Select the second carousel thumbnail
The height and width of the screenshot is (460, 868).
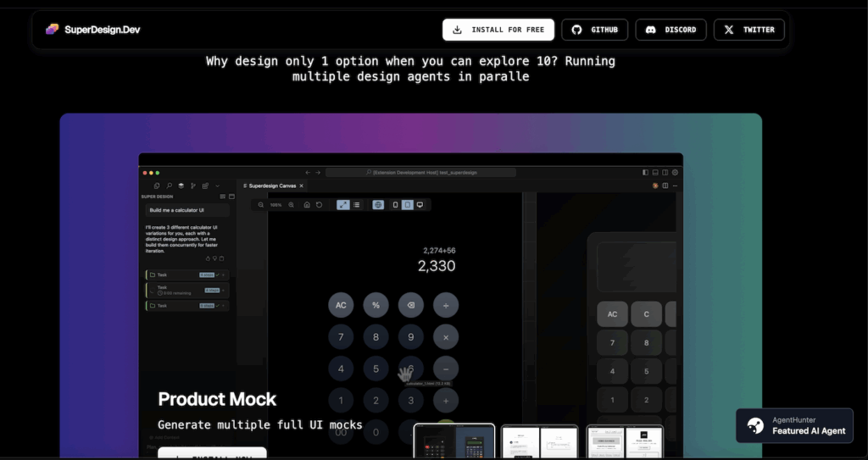tap(539, 441)
